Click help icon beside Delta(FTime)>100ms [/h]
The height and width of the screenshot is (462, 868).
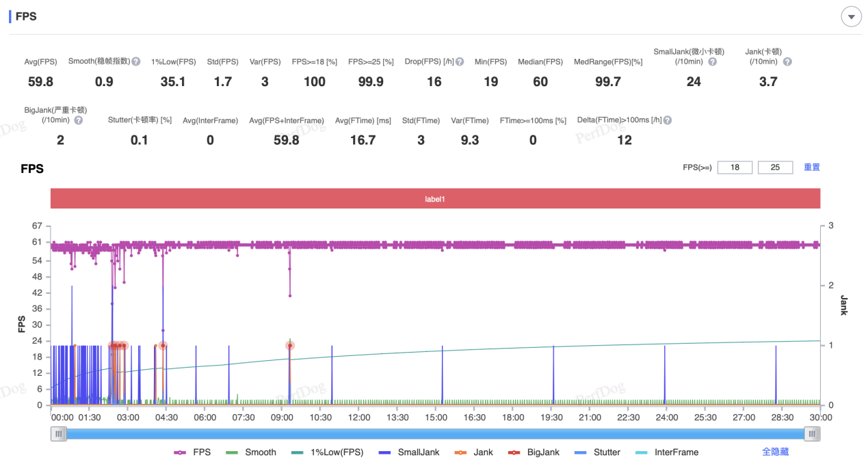[668, 120]
